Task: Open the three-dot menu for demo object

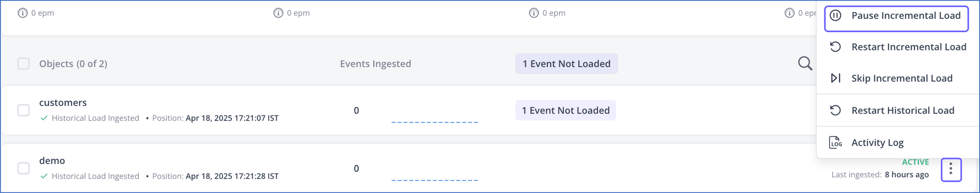Action: click(x=951, y=169)
